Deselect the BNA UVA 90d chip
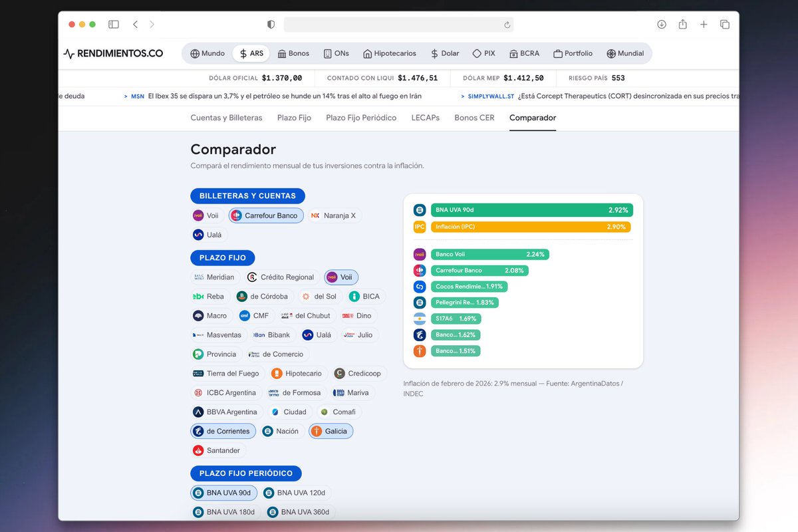This screenshot has height=532, width=798. pyautogui.click(x=223, y=493)
